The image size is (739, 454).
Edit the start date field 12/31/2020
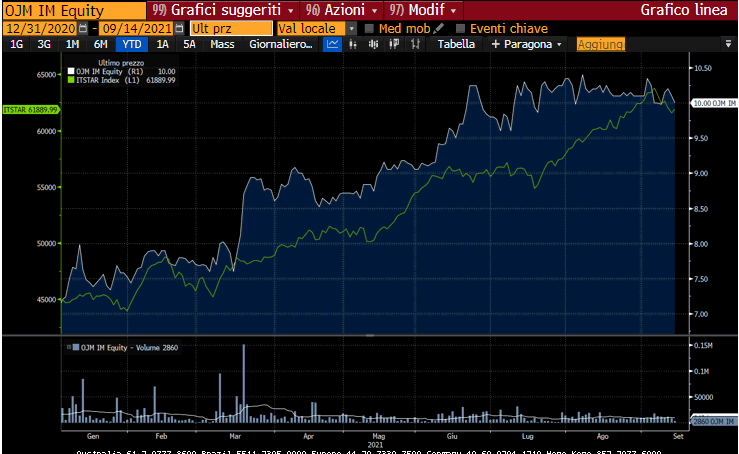41,29
